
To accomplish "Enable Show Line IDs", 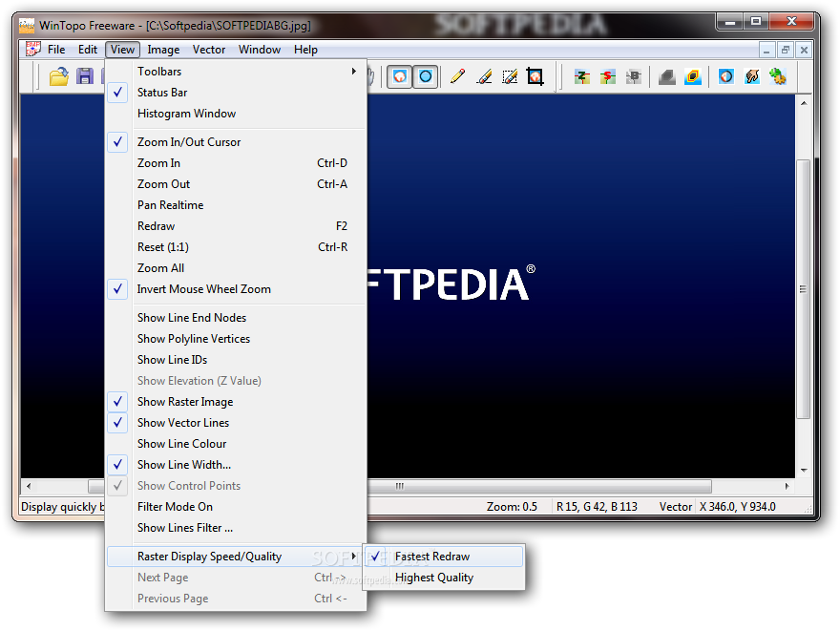I will pos(236,360).
